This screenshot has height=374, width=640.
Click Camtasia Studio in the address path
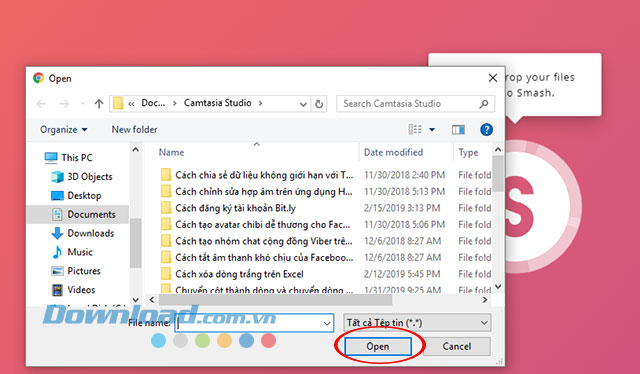pyautogui.click(x=217, y=103)
